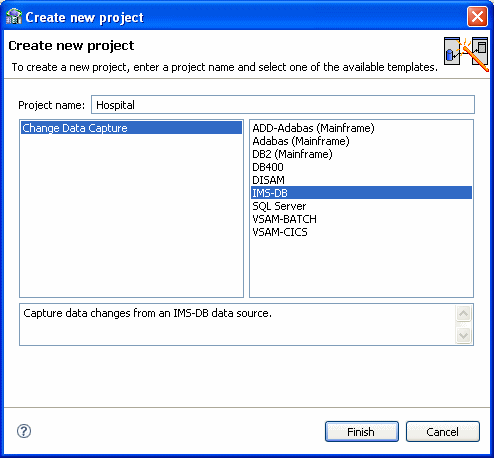Click the help question mark icon
The height and width of the screenshot is (458, 494).
point(24,431)
